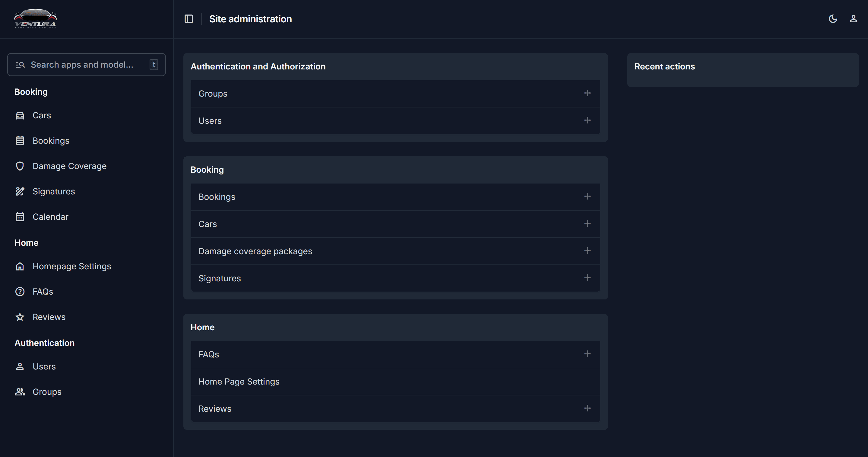Open the Booking app heading in main panel
868x457 pixels.
207,170
